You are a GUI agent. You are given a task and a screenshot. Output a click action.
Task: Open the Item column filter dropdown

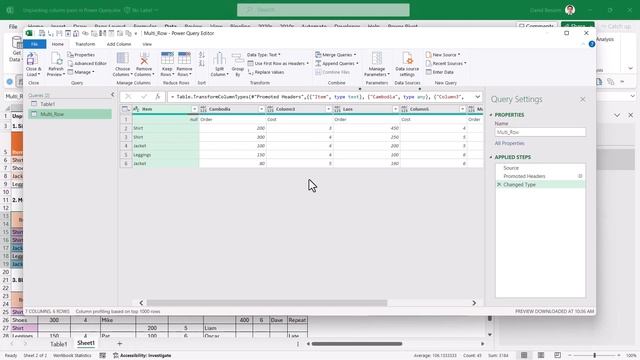(194, 109)
